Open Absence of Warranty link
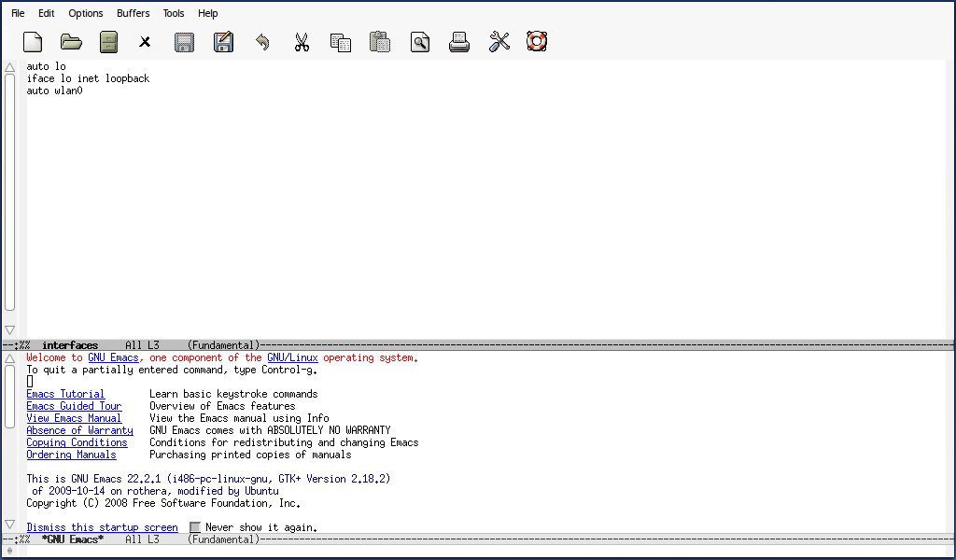Screen dimensions: 956x560 tap(79, 431)
